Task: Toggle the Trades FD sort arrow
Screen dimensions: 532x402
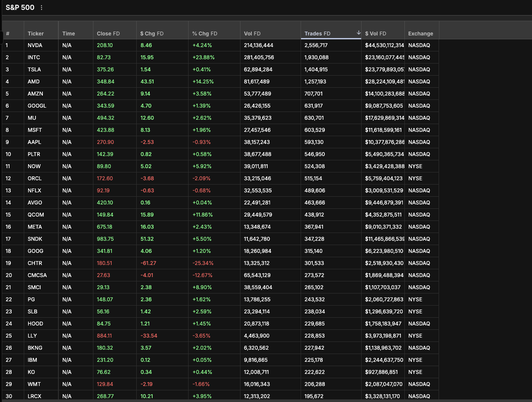Action: coord(358,33)
